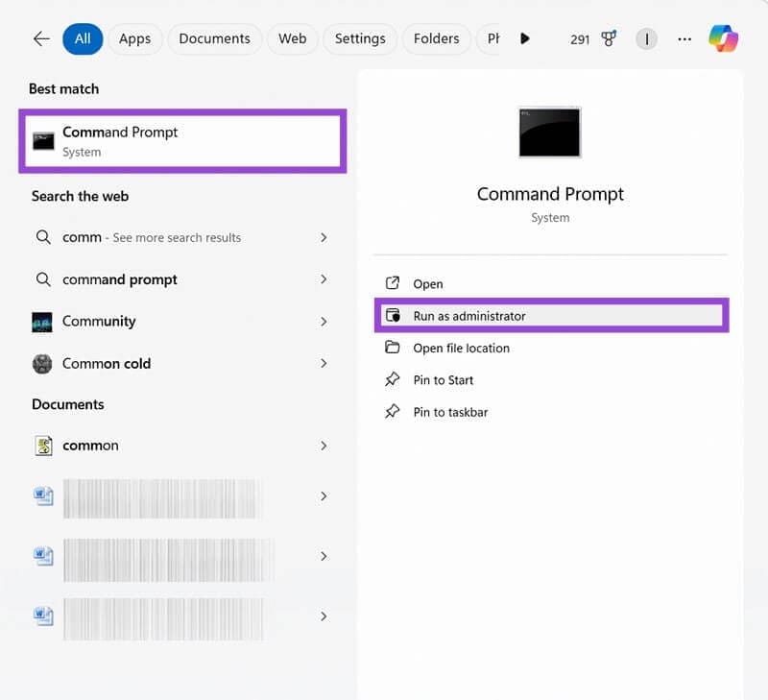The height and width of the screenshot is (700, 768).
Task: Click the Open action icon
Action: pyautogui.click(x=393, y=283)
